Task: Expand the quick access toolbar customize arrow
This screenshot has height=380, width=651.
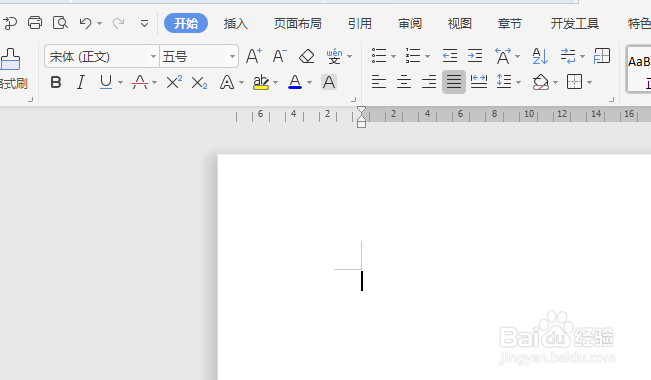Action: click(x=144, y=23)
